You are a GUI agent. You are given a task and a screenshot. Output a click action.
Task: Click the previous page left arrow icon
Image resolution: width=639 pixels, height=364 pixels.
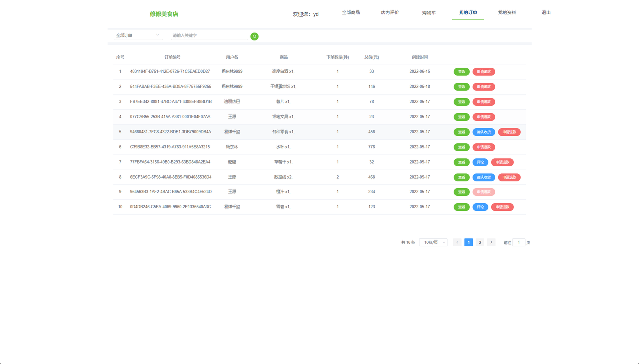(x=457, y=242)
